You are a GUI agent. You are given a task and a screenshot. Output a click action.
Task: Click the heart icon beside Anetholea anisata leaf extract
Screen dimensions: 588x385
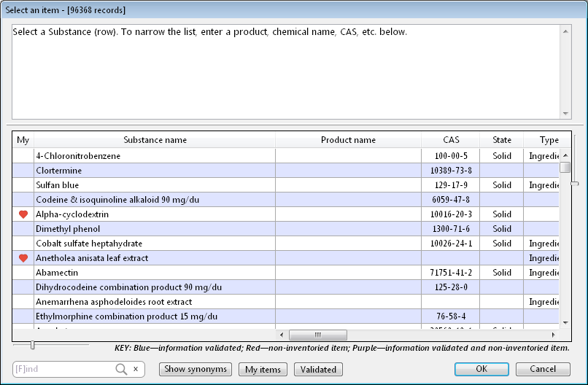[23, 258]
